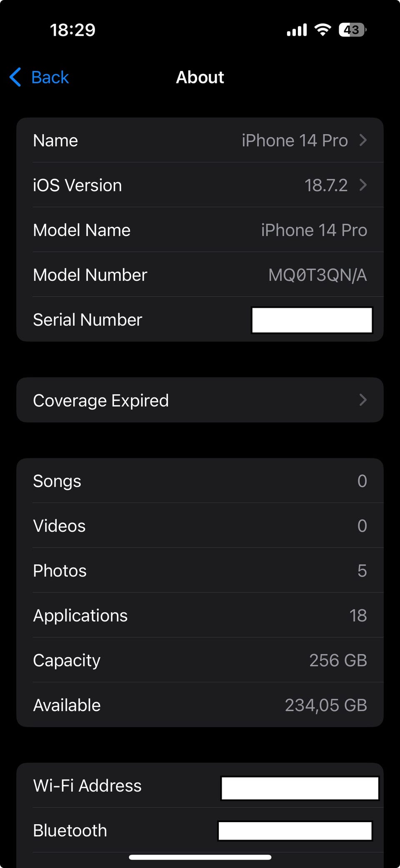Expand the Coverage Expired chevron

363,400
